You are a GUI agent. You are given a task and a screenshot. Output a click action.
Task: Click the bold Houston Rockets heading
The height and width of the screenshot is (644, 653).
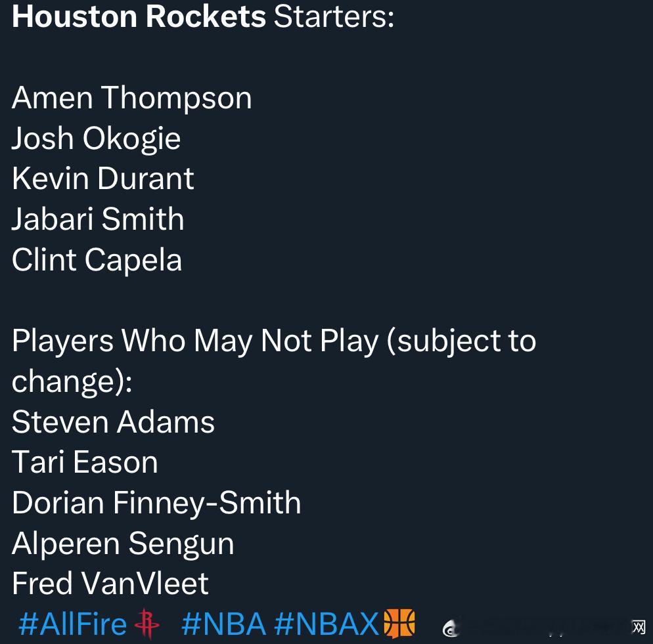click(x=139, y=16)
